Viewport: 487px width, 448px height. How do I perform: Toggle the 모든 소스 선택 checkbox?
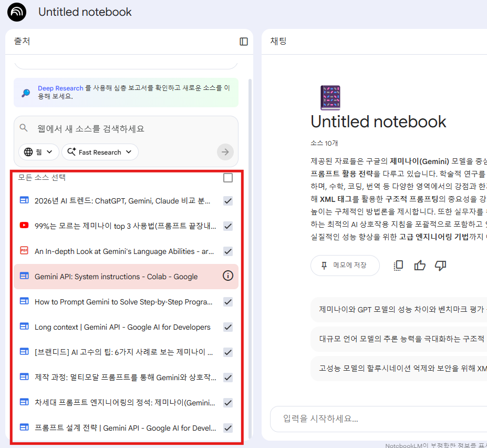[228, 178]
